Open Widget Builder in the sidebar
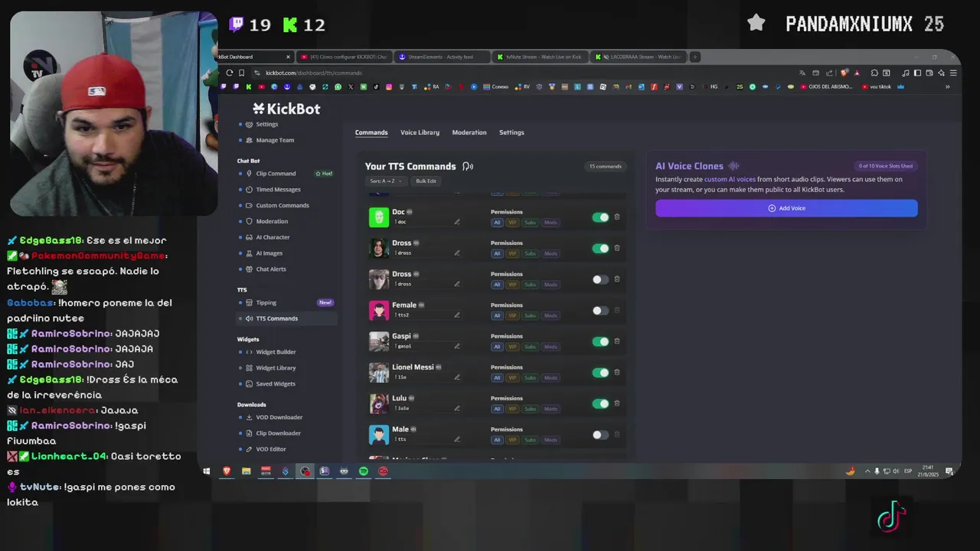The height and width of the screenshot is (551, 980). (x=276, y=352)
